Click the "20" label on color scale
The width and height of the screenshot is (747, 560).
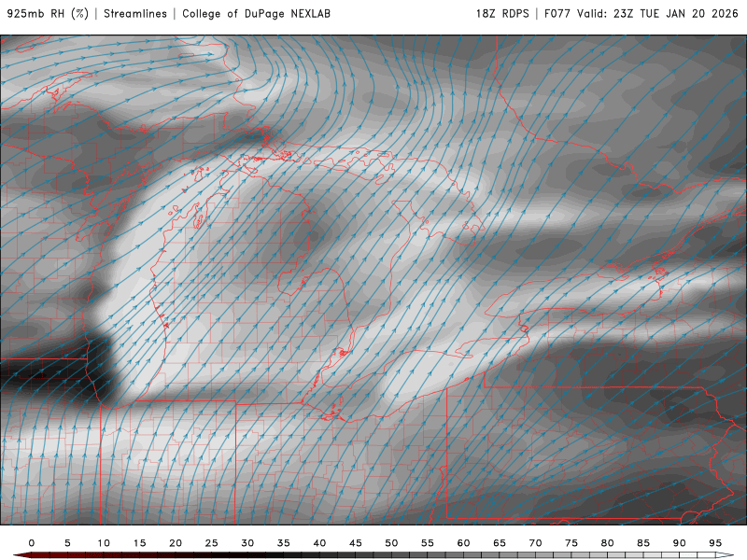pos(176,543)
